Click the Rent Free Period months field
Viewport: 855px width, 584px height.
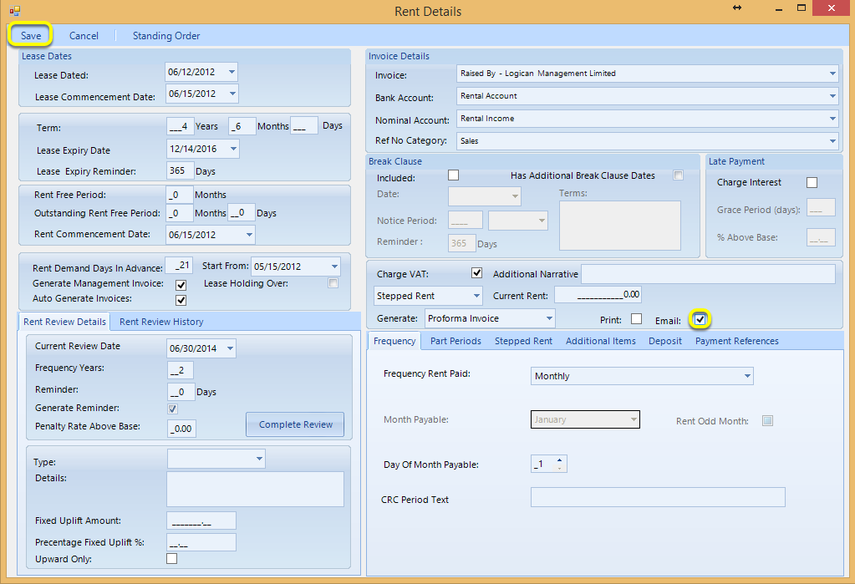tap(179, 195)
